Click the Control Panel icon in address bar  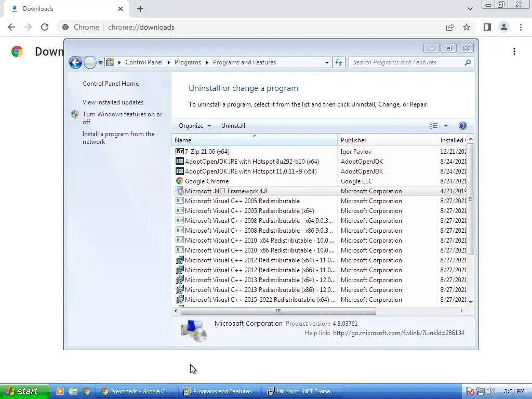[110, 62]
